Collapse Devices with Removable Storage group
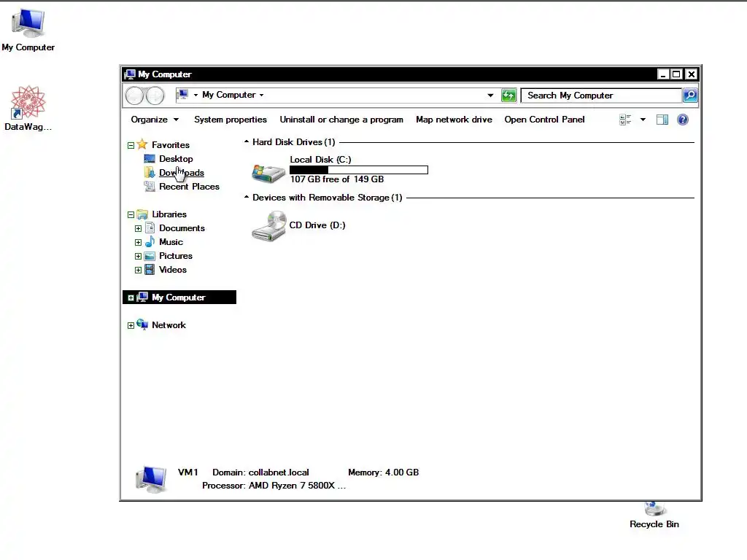Screen dimensions: 747x560 point(247,197)
